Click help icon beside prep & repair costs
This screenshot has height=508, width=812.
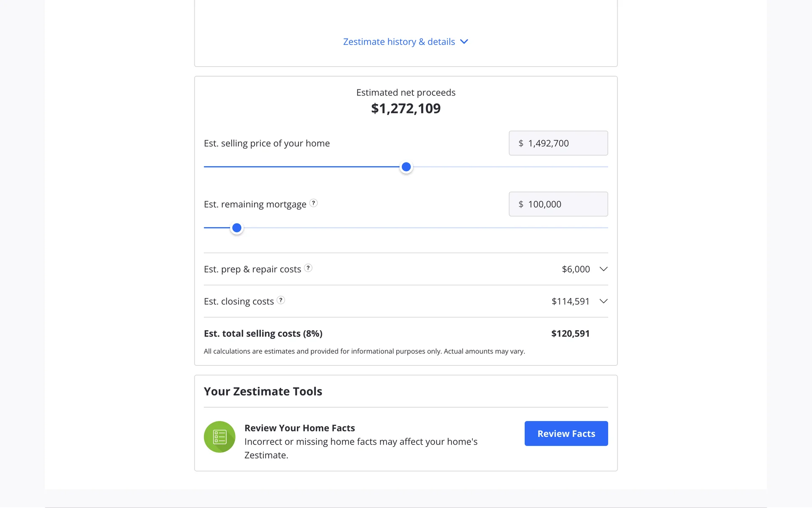(308, 268)
